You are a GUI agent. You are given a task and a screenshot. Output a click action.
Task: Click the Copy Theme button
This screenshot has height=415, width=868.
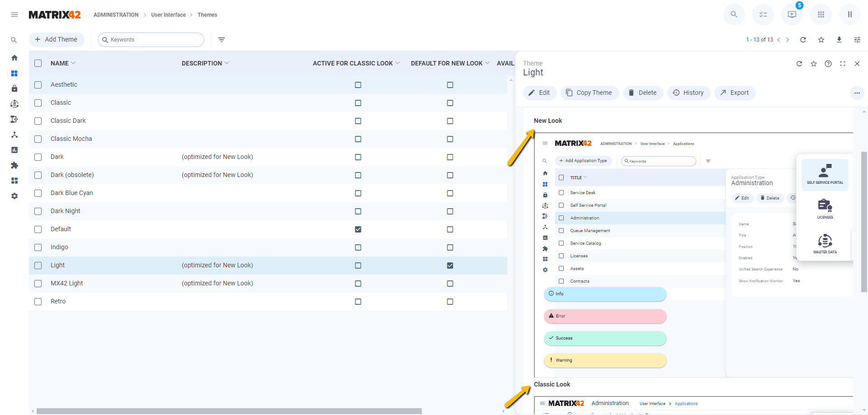[x=590, y=93]
